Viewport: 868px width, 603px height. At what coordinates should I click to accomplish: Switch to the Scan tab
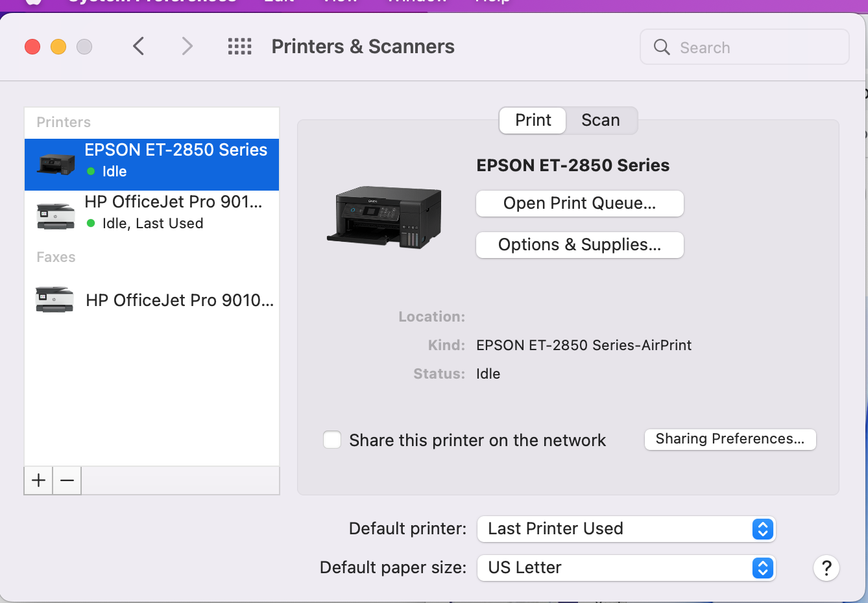click(x=601, y=121)
